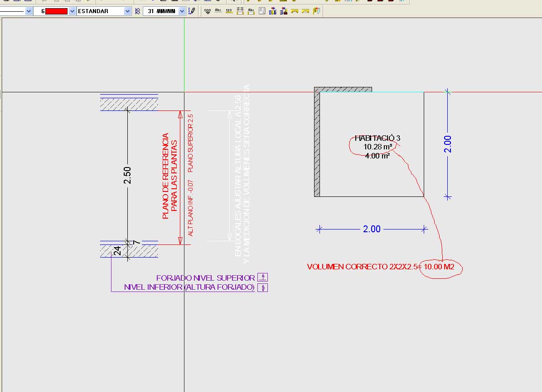This screenshot has width=542, height=392.
Task: Expand the hatch pattern 31 dropdown
Action: coord(182,11)
